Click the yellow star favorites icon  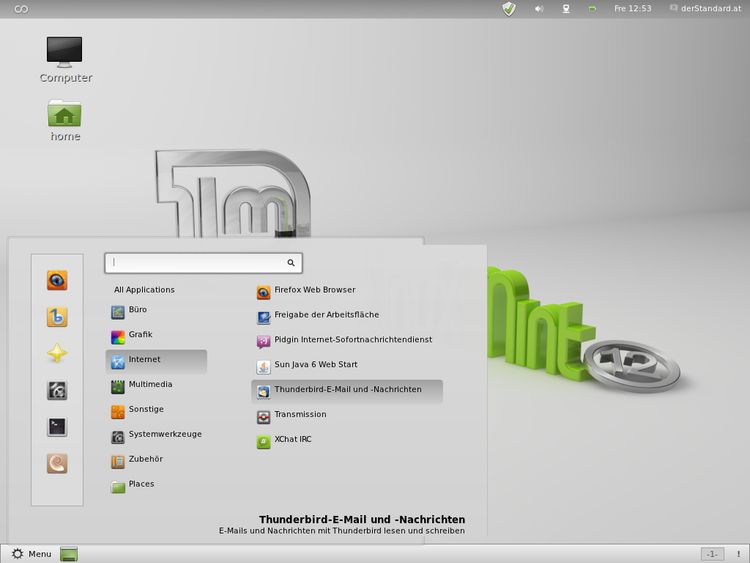(x=57, y=354)
